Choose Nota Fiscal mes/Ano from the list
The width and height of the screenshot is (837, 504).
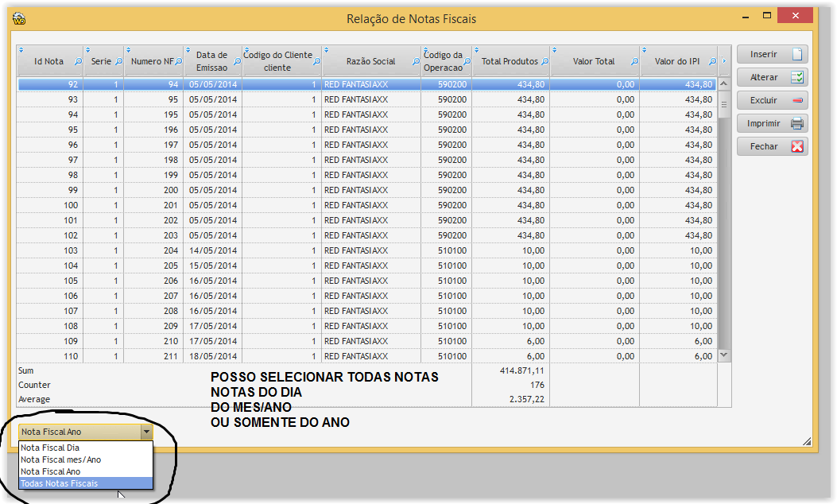click(x=85, y=459)
